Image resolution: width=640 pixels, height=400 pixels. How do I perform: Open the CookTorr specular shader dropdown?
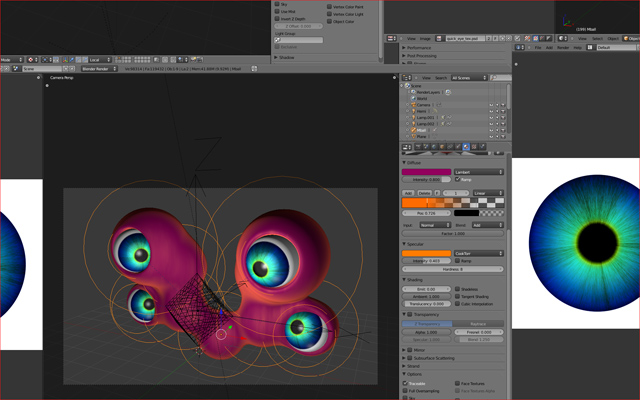point(479,253)
